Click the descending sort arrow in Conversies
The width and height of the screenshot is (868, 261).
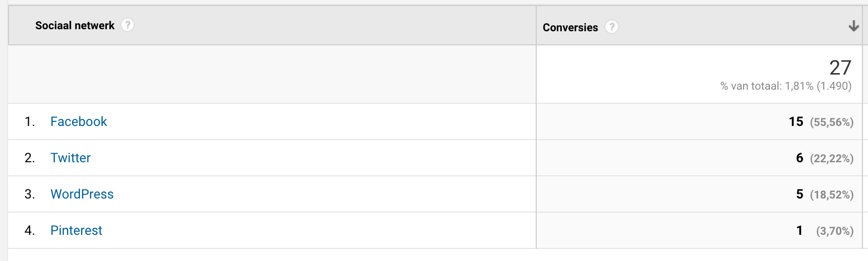[x=853, y=26]
